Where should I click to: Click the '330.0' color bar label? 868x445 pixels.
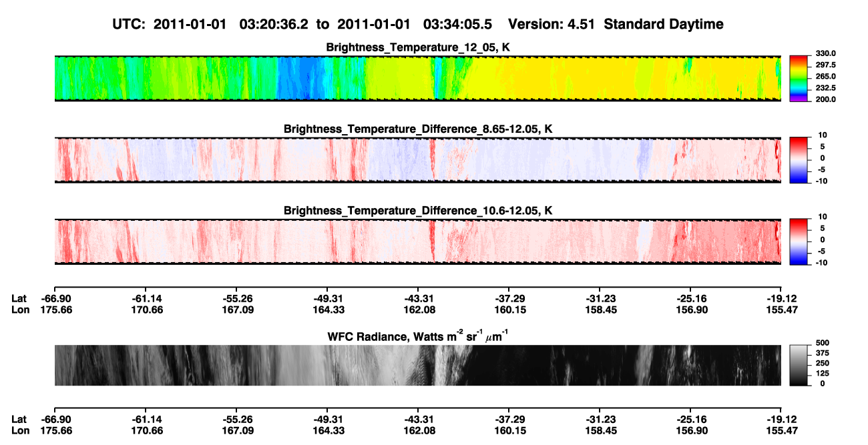[x=825, y=54]
